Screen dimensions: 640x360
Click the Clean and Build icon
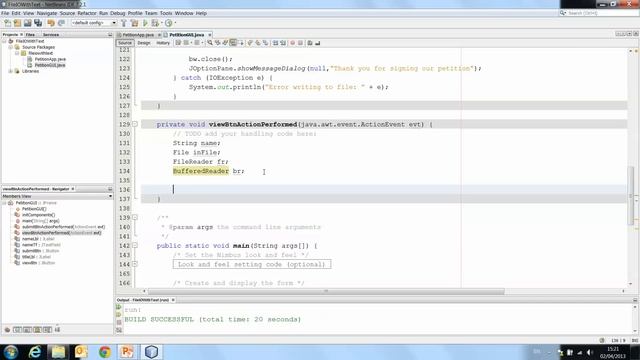pos(134,23)
